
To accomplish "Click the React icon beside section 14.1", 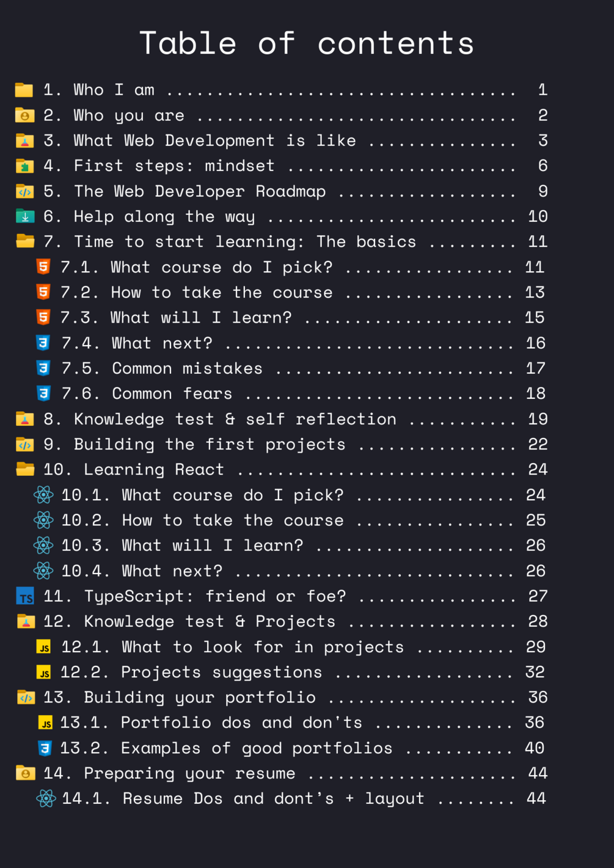I will click(46, 798).
